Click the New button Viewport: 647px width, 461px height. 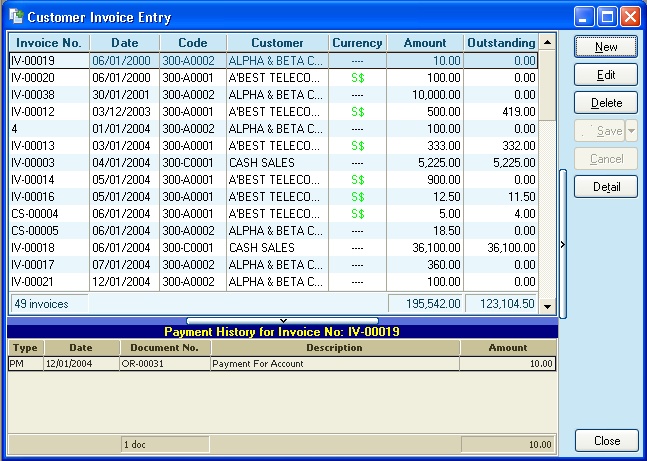click(606, 47)
